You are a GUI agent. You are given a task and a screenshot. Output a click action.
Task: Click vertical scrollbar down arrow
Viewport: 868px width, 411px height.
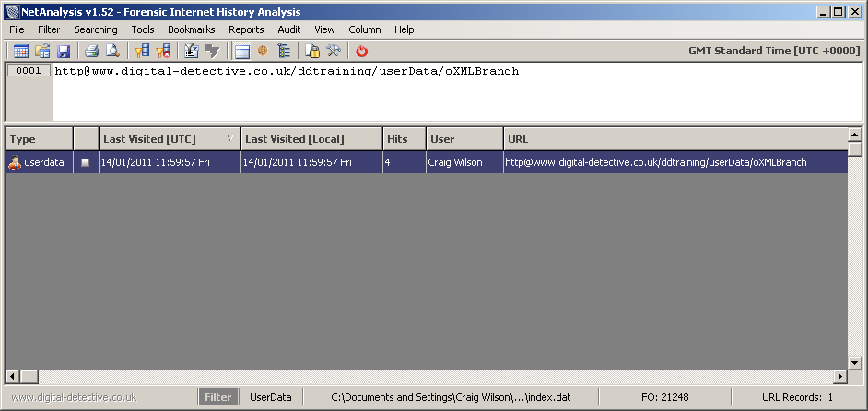(855, 363)
